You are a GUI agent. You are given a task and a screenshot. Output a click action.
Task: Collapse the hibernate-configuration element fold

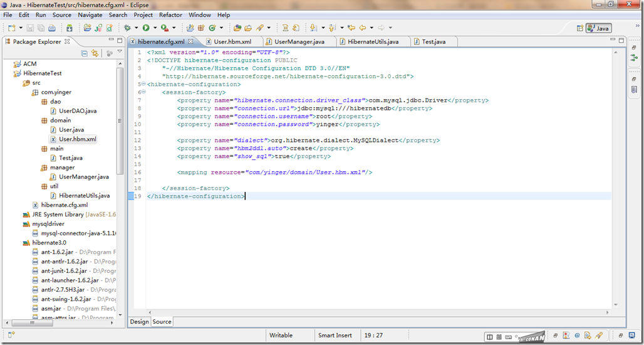tap(143, 84)
